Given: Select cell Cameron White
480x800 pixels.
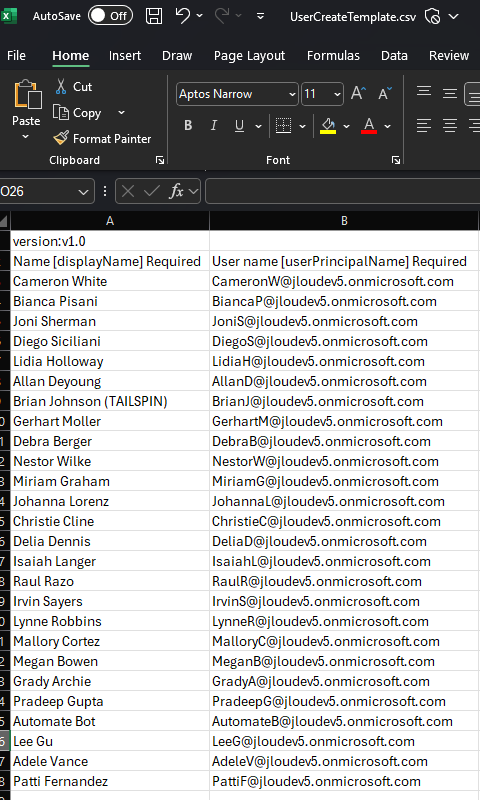Looking at the screenshot, I should pyautogui.click(x=110, y=281).
